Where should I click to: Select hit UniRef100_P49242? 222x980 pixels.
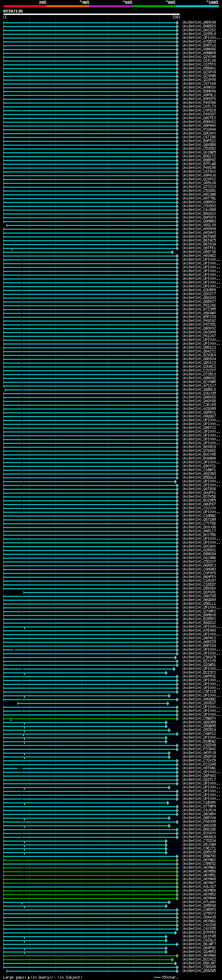(x=199, y=321)
